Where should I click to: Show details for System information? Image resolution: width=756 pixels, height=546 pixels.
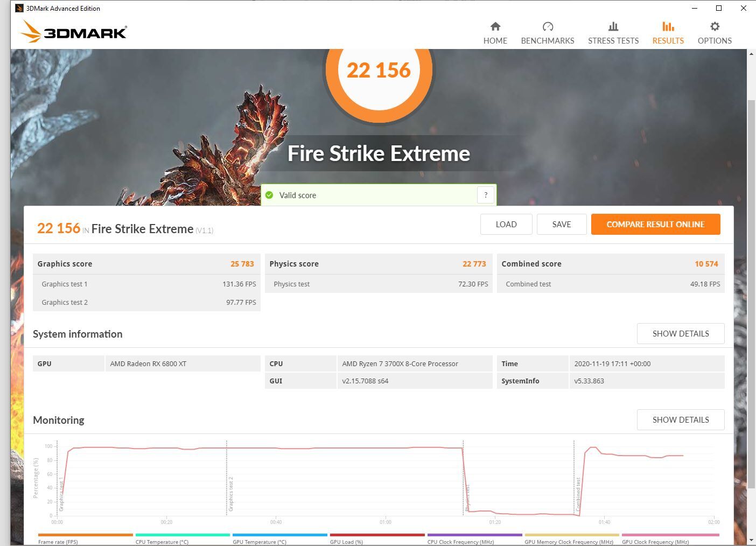point(681,334)
